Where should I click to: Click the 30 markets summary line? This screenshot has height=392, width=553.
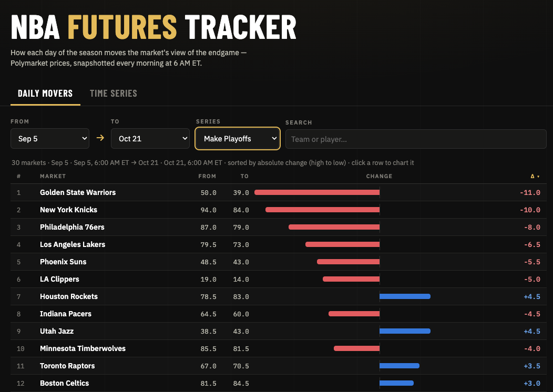[213, 163]
